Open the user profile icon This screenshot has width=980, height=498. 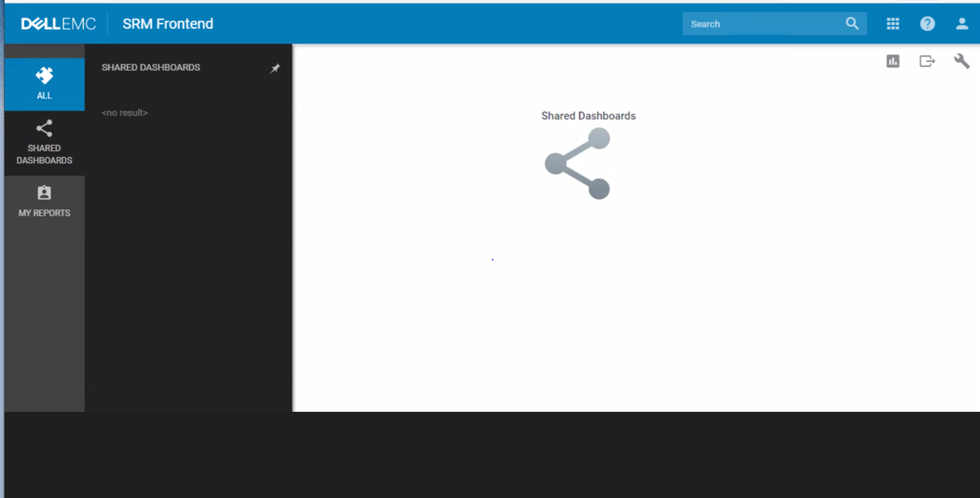click(961, 24)
